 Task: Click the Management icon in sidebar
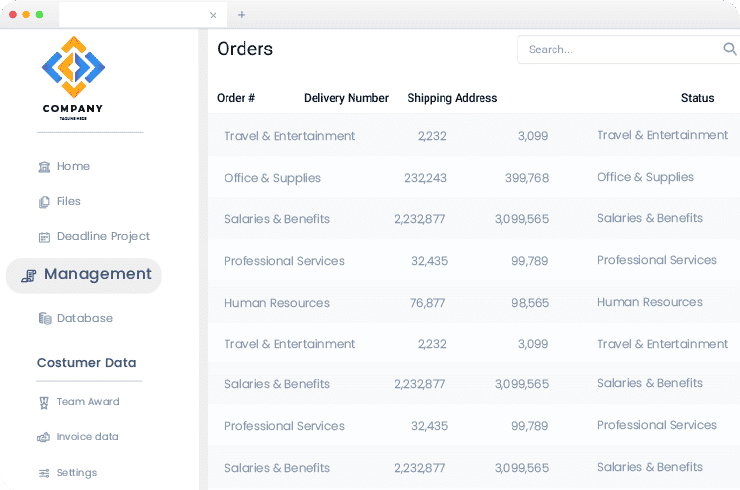[x=29, y=276]
